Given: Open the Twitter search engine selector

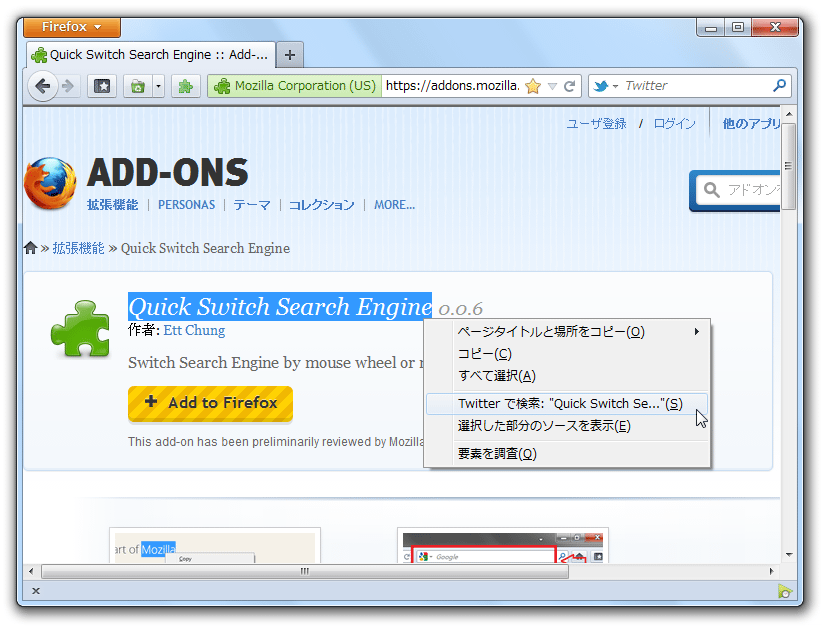Looking at the screenshot, I should [x=605, y=86].
